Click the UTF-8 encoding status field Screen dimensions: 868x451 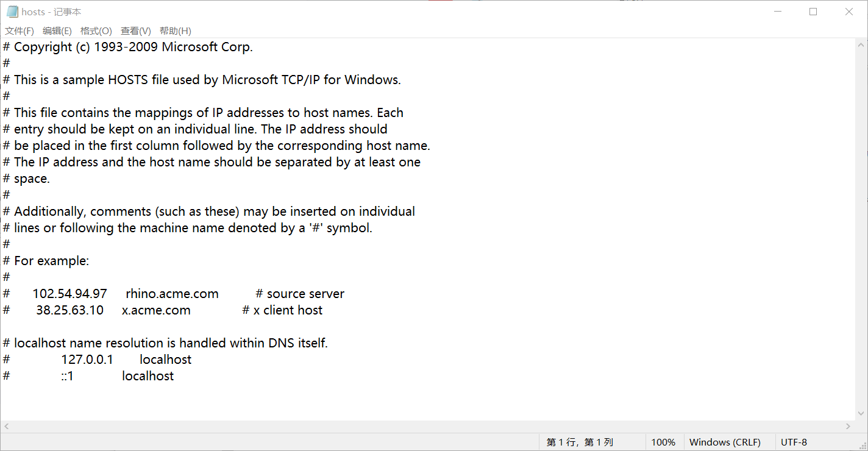pyautogui.click(x=794, y=442)
